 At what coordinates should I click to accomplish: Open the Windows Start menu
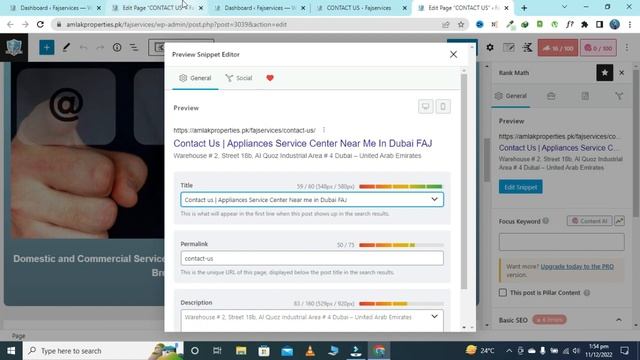point(11,351)
